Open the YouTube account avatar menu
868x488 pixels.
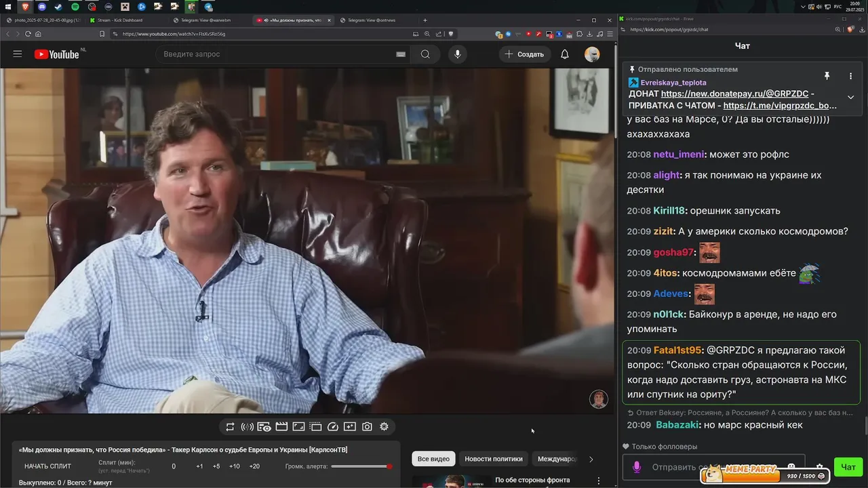(592, 54)
